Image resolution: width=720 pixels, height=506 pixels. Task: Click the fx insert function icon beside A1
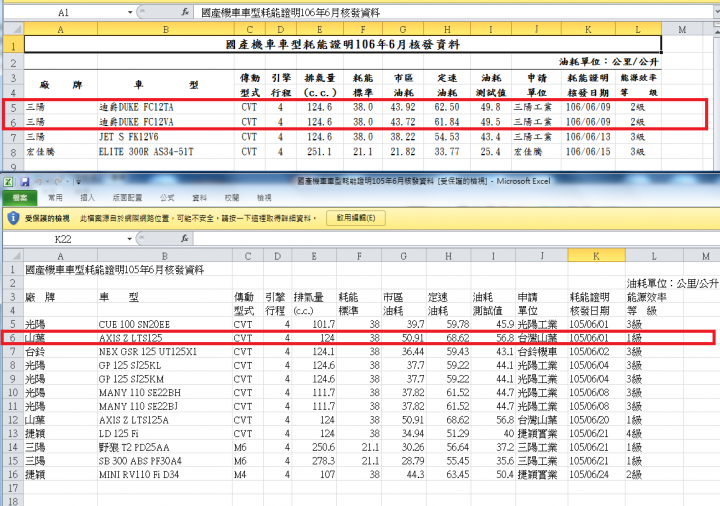click(x=185, y=12)
